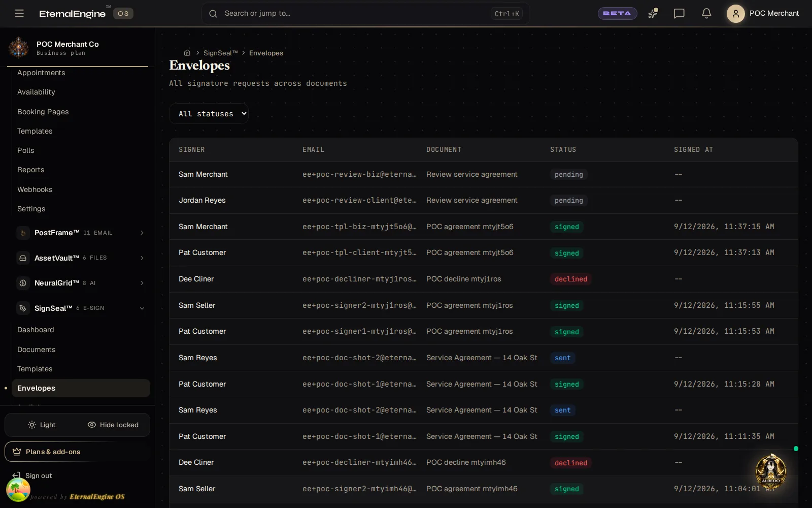Expand the AssetVault section chevron
812x508 pixels.
142,258
